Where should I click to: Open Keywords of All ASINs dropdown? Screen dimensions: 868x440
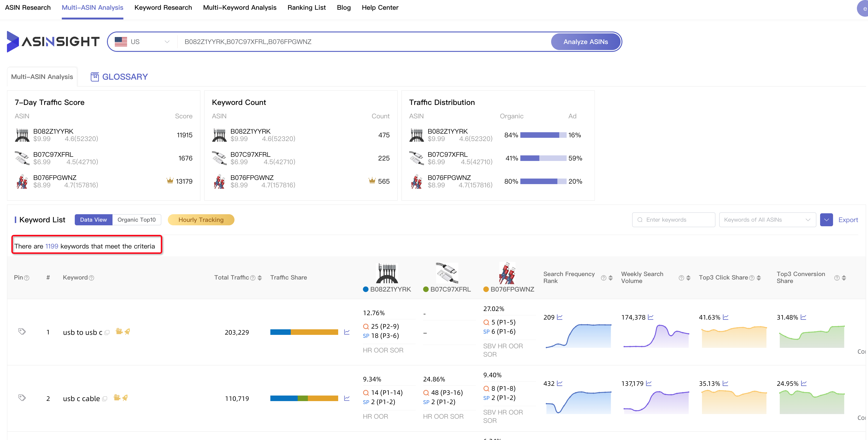pos(767,220)
